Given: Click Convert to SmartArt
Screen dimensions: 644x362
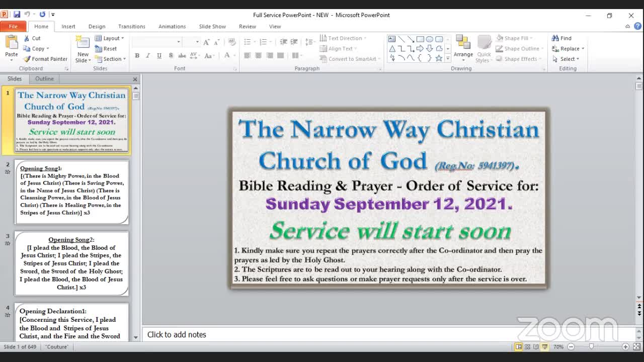Looking at the screenshot, I should pos(350,59).
